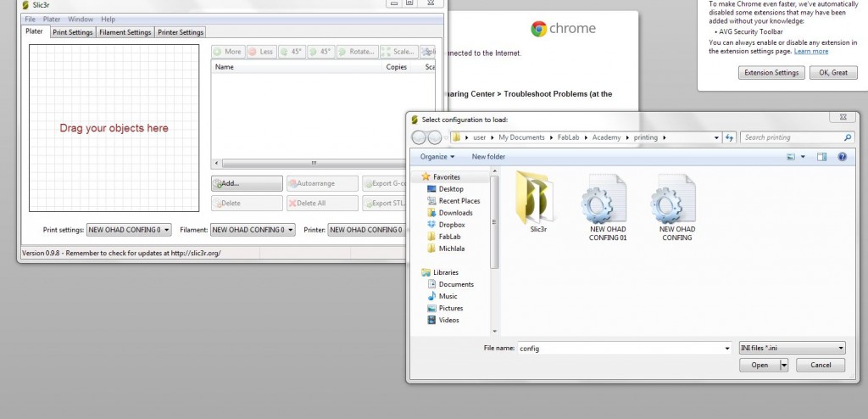The width and height of the screenshot is (868, 419).
Task: Click the More copies button
Action: (x=228, y=52)
